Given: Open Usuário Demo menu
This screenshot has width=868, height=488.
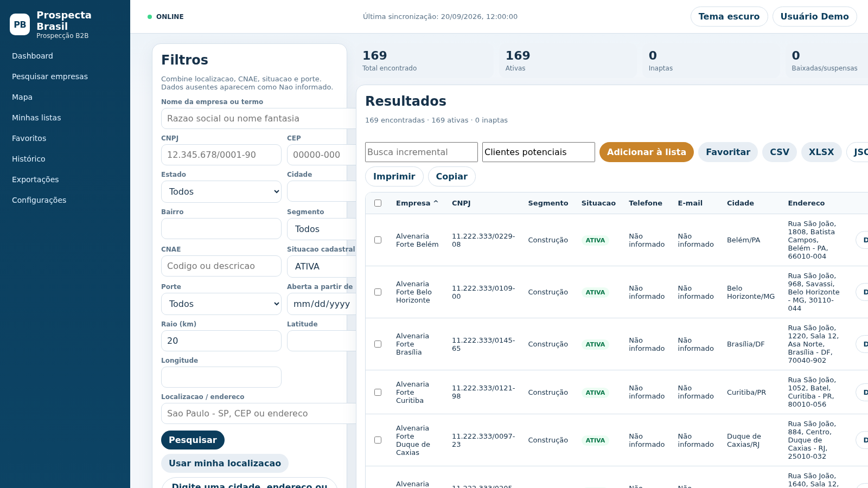Looking at the screenshot, I should [814, 16].
